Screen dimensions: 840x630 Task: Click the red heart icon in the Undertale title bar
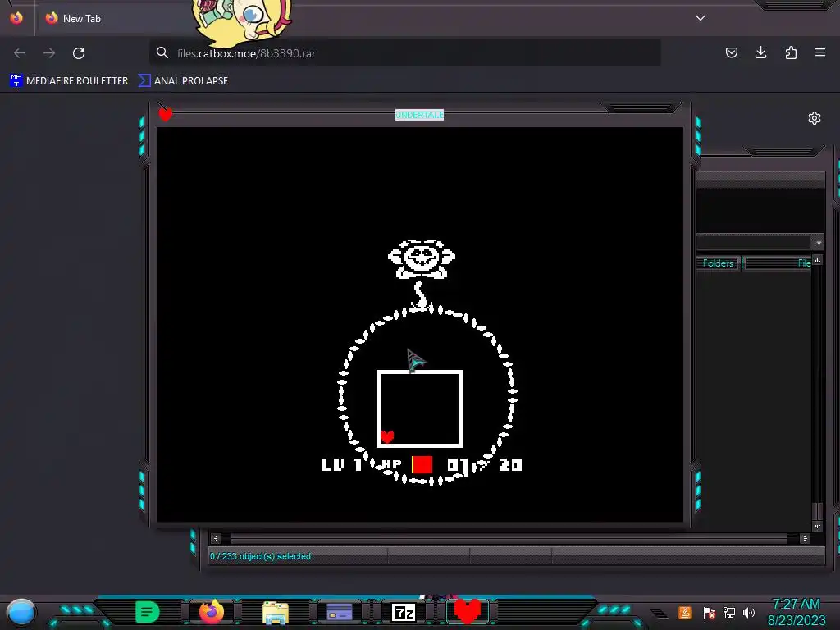pyautogui.click(x=166, y=114)
